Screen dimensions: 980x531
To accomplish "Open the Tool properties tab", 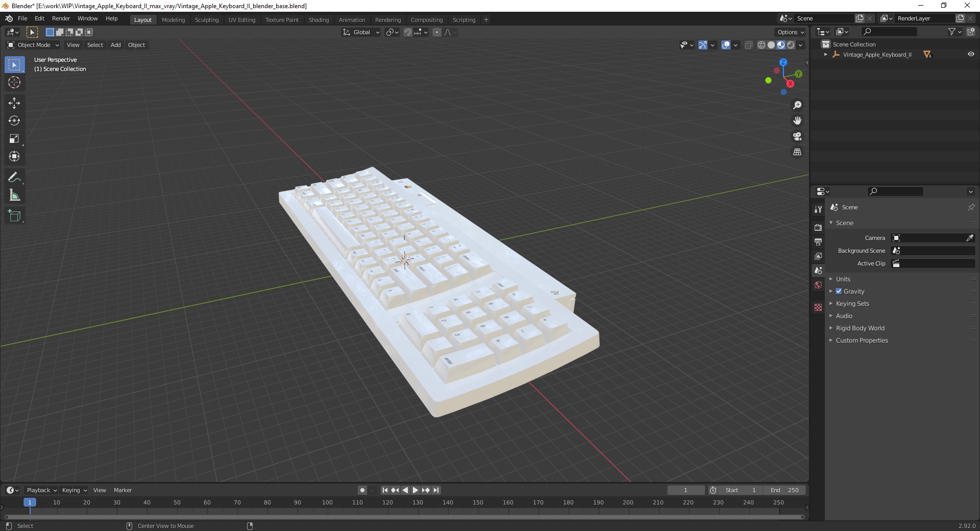I will click(818, 209).
